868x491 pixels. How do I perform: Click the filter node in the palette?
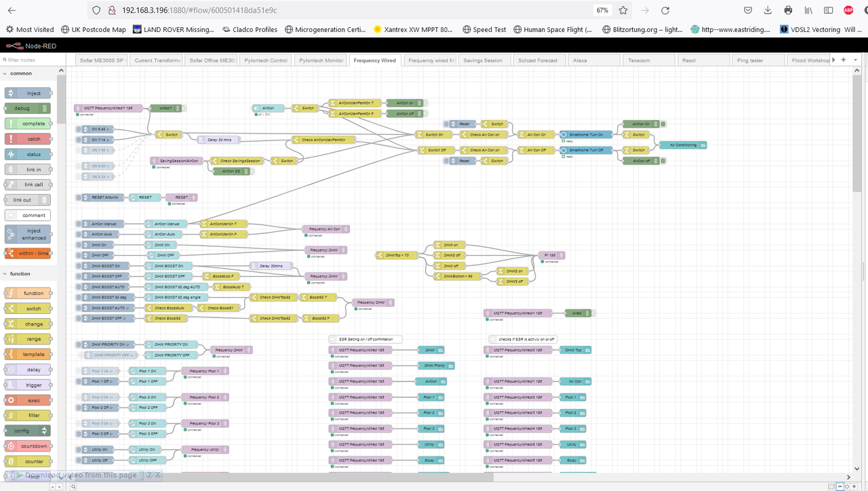pyautogui.click(x=27, y=414)
